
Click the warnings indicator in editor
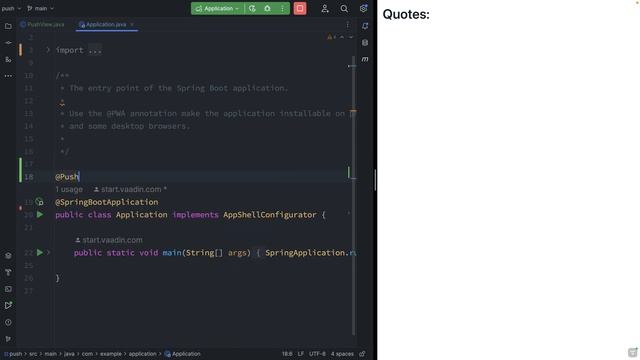coord(331,38)
